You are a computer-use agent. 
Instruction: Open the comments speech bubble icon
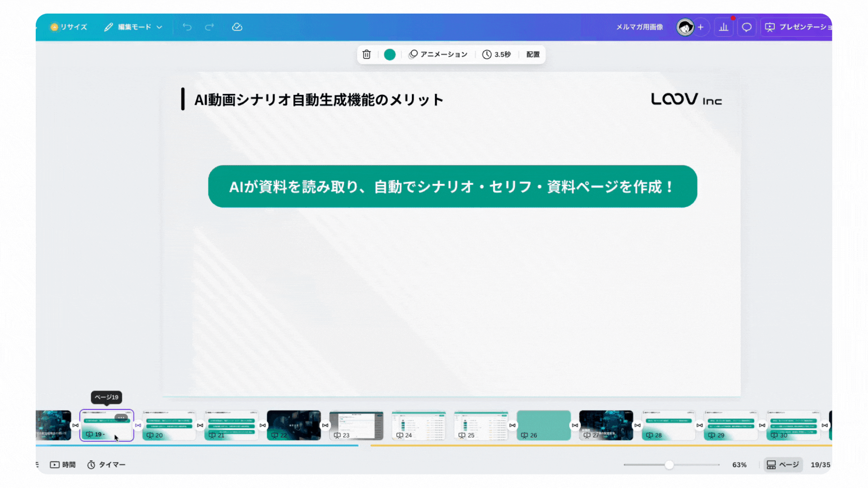pos(747,27)
